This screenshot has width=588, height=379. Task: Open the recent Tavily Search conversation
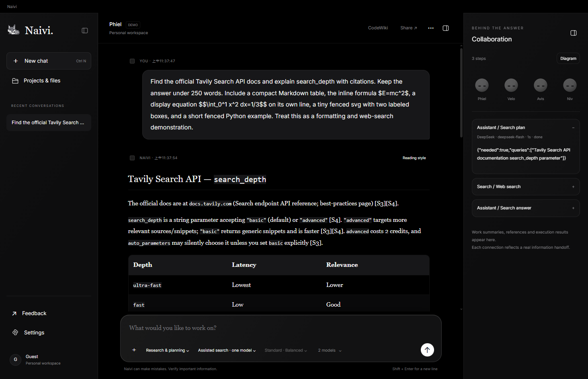coord(49,123)
